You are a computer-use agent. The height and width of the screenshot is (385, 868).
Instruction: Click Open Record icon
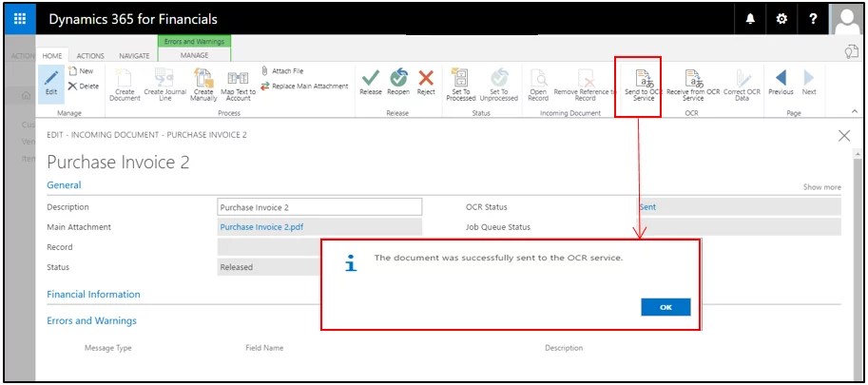(538, 85)
